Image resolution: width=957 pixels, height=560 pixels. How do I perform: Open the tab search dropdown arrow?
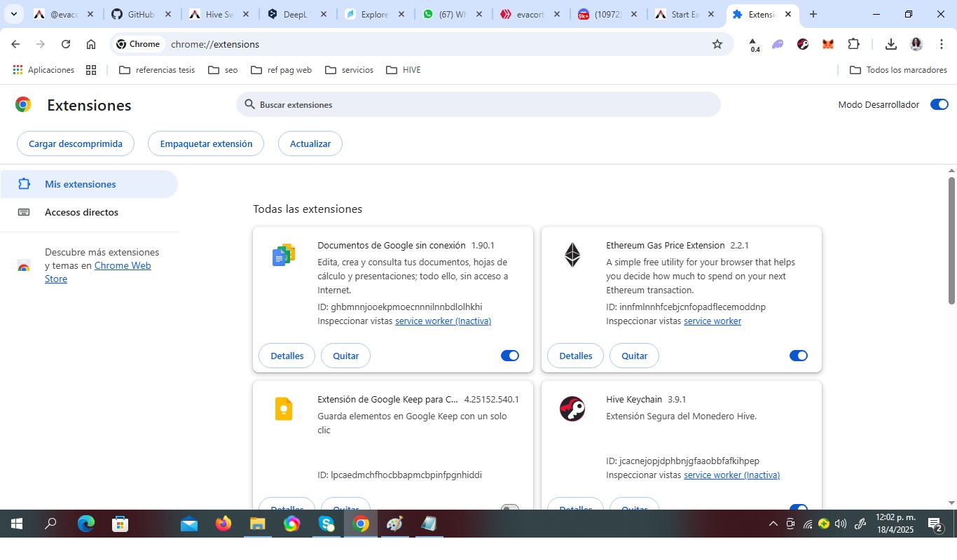tap(13, 14)
